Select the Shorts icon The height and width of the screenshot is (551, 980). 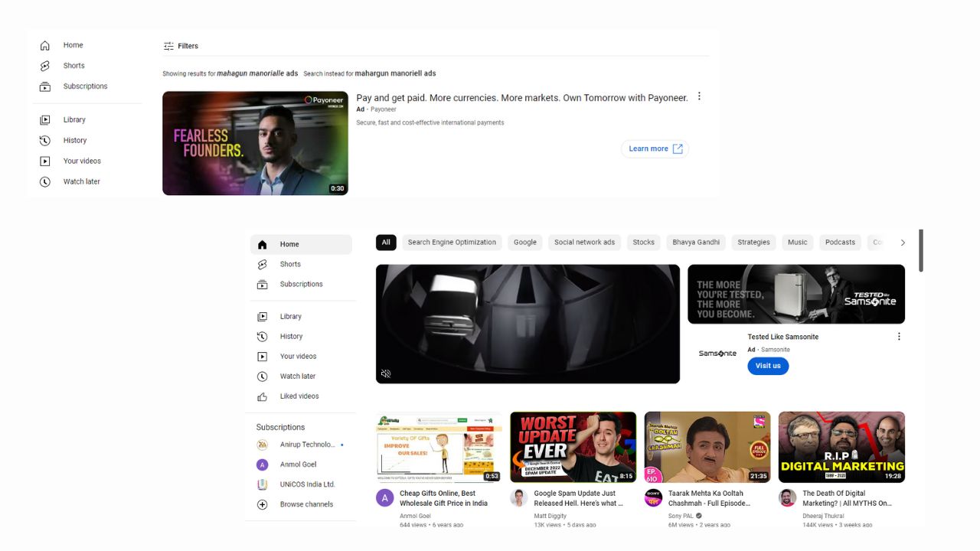coord(290,264)
